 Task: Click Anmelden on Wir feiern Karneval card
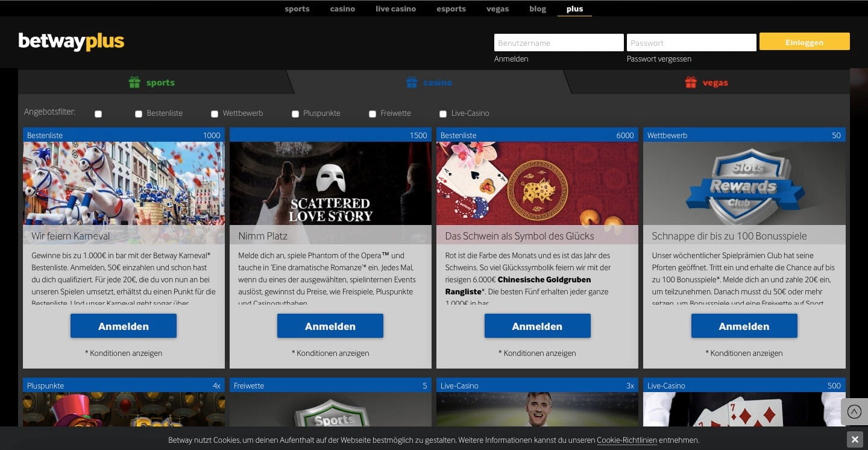(124, 326)
